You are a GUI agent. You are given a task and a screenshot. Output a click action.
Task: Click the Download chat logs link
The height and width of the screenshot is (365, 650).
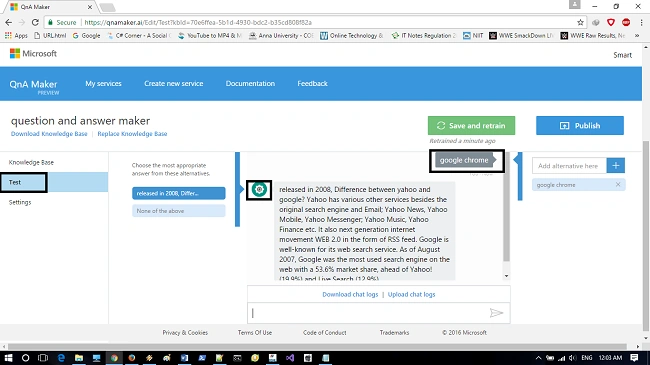[x=350, y=294]
